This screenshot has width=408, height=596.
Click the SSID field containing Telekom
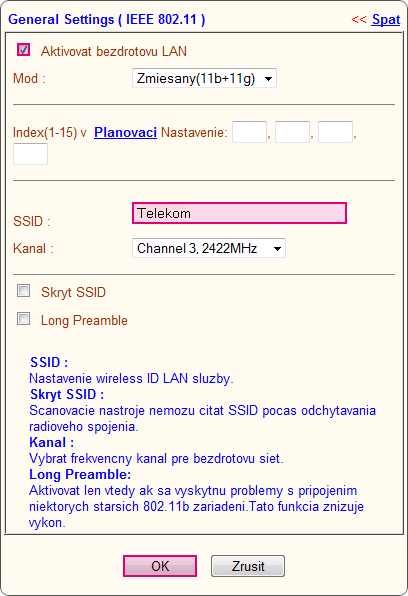pos(240,213)
